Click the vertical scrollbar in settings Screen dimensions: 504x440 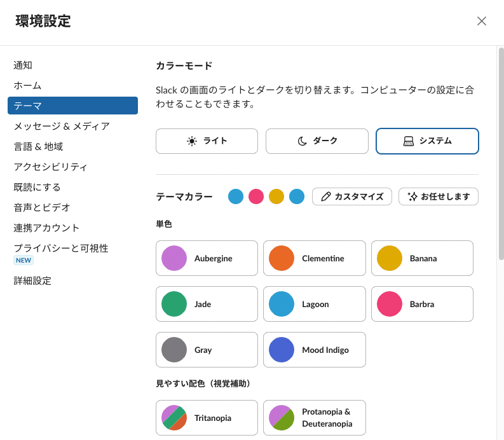click(501, 154)
